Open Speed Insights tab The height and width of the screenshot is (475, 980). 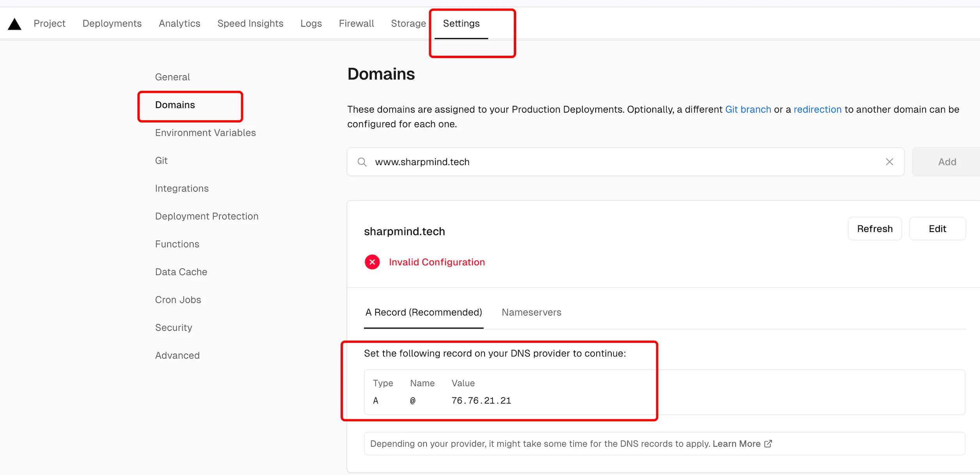coord(250,23)
